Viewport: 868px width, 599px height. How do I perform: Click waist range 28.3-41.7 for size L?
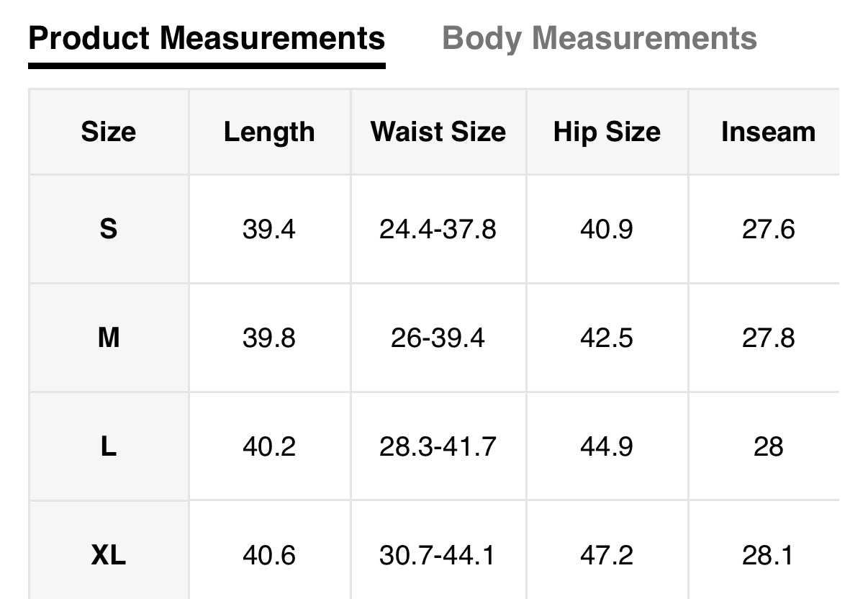[x=438, y=446]
